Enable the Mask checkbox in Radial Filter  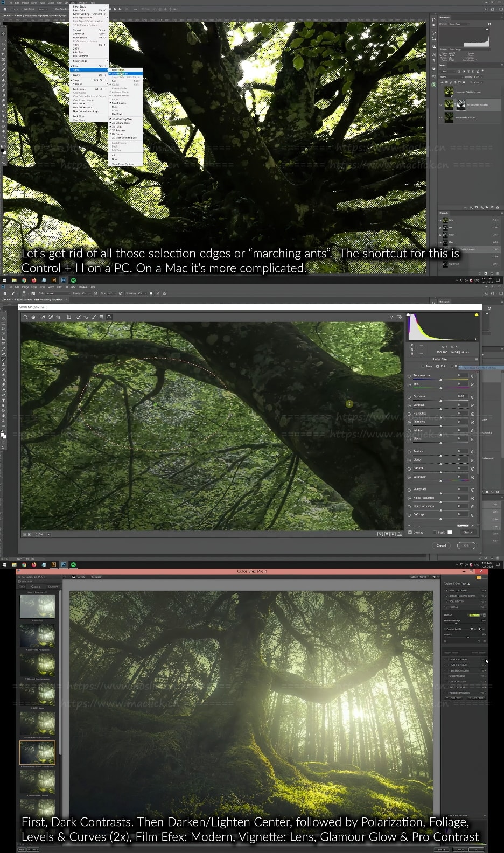point(435,532)
